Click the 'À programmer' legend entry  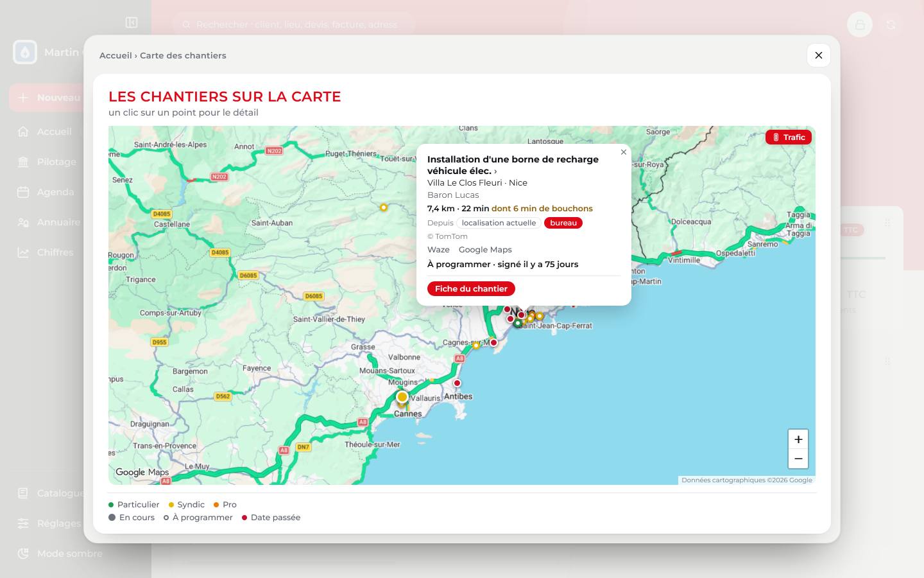pos(198,518)
